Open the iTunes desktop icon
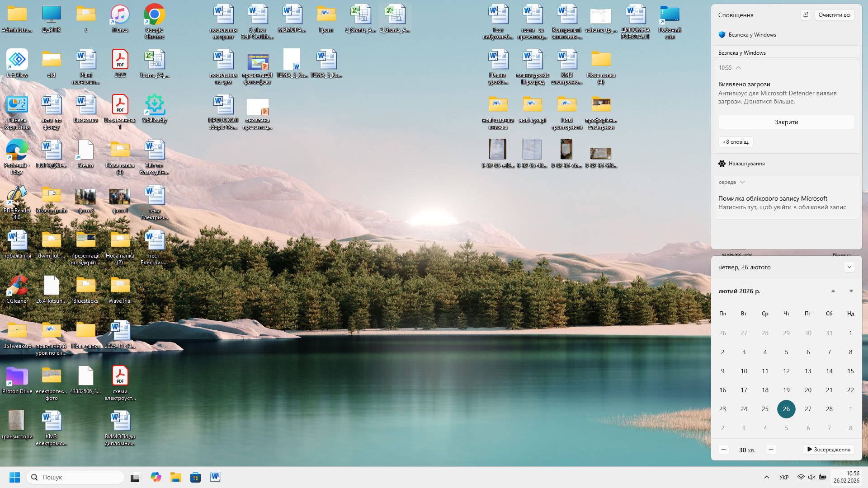Image resolution: width=868 pixels, height=488 pixels. click(120, 15)
